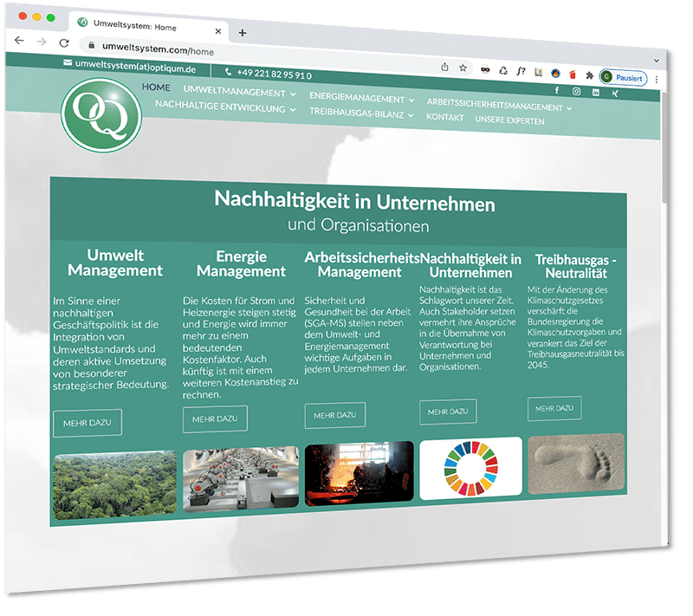This screenshot has width=693, height=616.
Task: Open the share page icon
Action: click(444, 67)
